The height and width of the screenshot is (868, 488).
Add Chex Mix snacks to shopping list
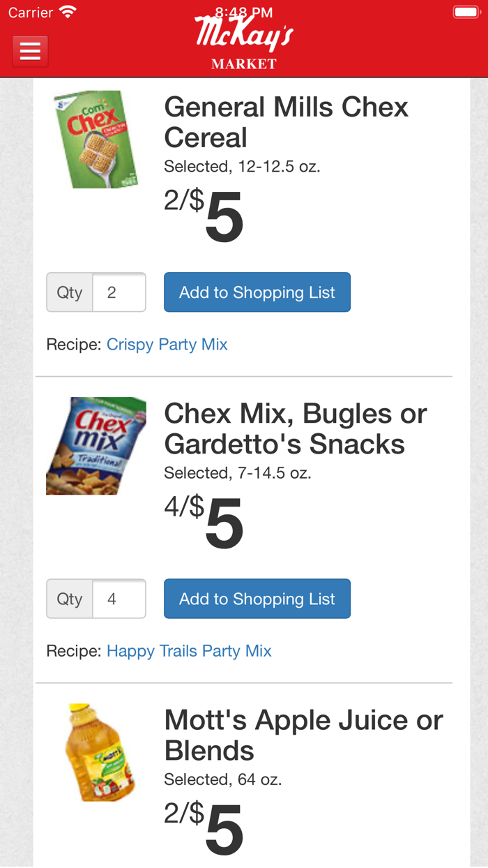257,598
